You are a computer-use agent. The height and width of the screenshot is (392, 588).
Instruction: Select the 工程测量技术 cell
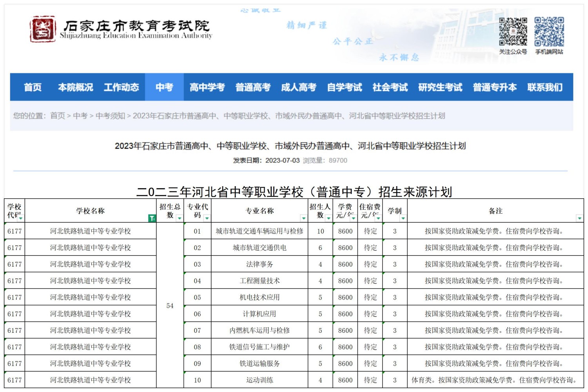pos(260,281)
